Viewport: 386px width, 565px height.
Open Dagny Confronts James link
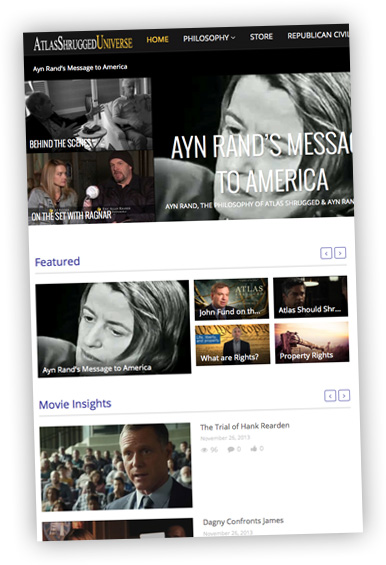243,521
